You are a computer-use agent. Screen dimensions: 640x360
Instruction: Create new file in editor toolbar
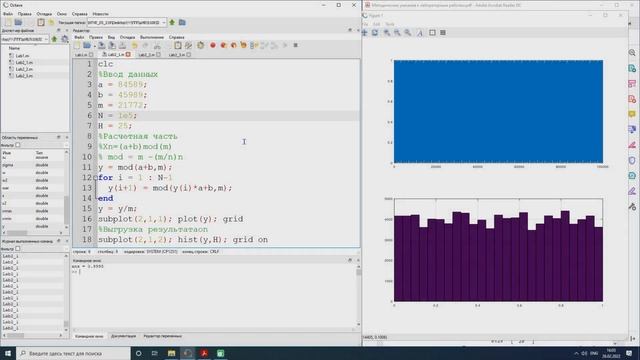click(x=77, y=45)
